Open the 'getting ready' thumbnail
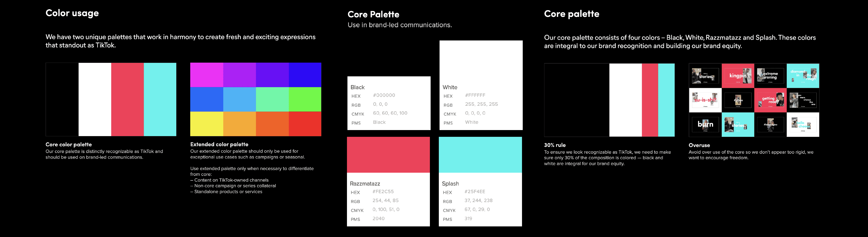Viewport: 868px width, 237px height. (x=770, y=100)
